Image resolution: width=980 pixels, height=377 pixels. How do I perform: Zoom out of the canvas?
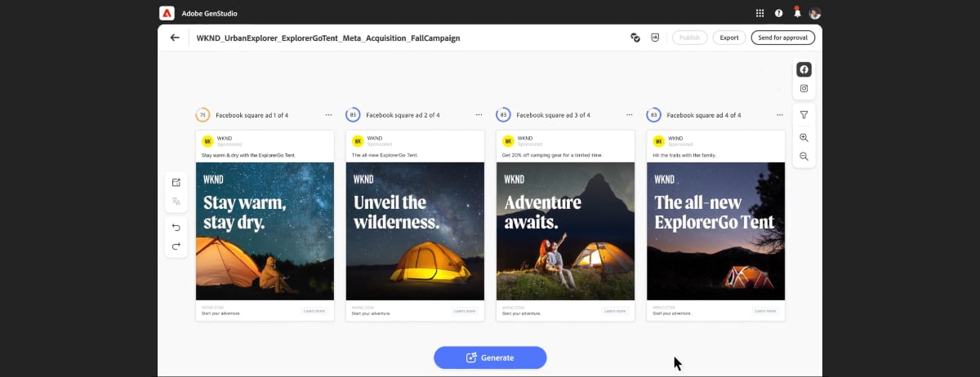[804, 157]
